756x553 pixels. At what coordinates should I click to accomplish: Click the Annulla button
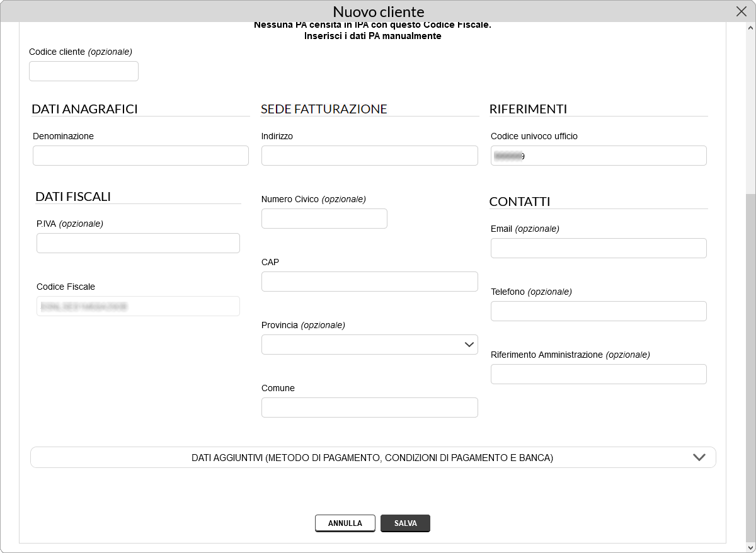[x=345, y=523]
